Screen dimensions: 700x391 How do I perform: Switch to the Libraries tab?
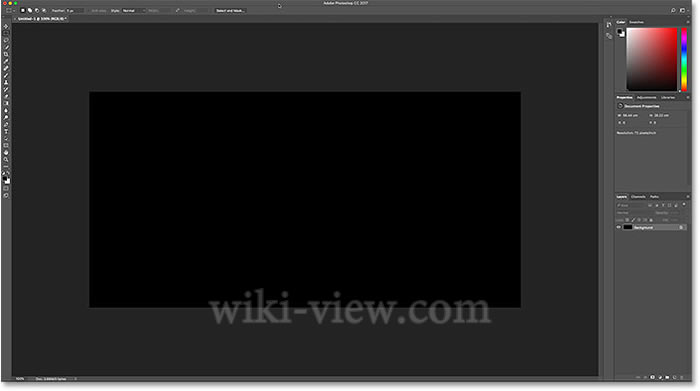point(668,97)
